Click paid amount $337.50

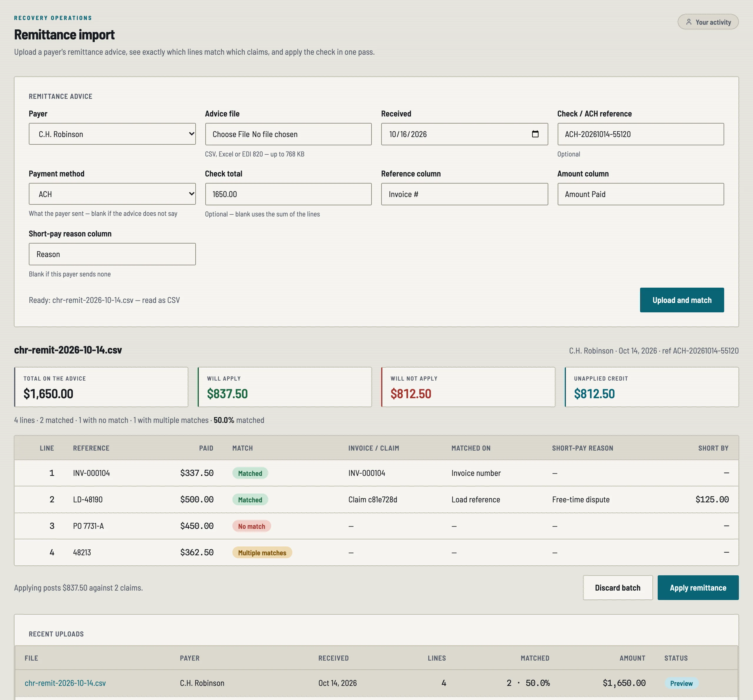click(196, 473)
